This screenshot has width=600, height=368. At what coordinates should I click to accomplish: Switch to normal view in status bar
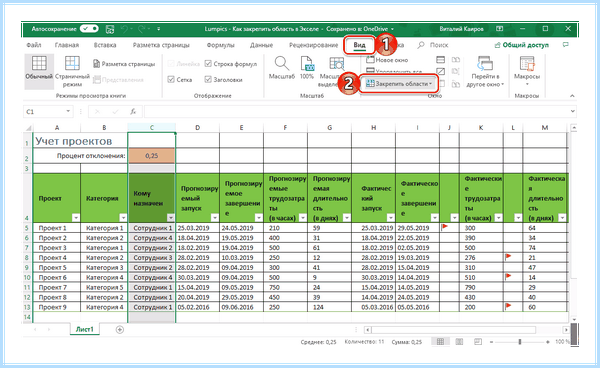click(440, 342)
